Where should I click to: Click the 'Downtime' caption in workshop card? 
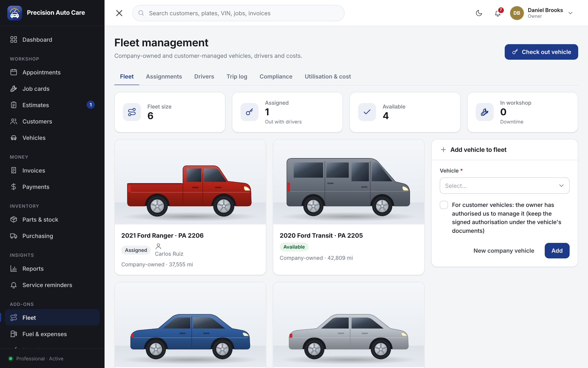click(x=512, y=122)
